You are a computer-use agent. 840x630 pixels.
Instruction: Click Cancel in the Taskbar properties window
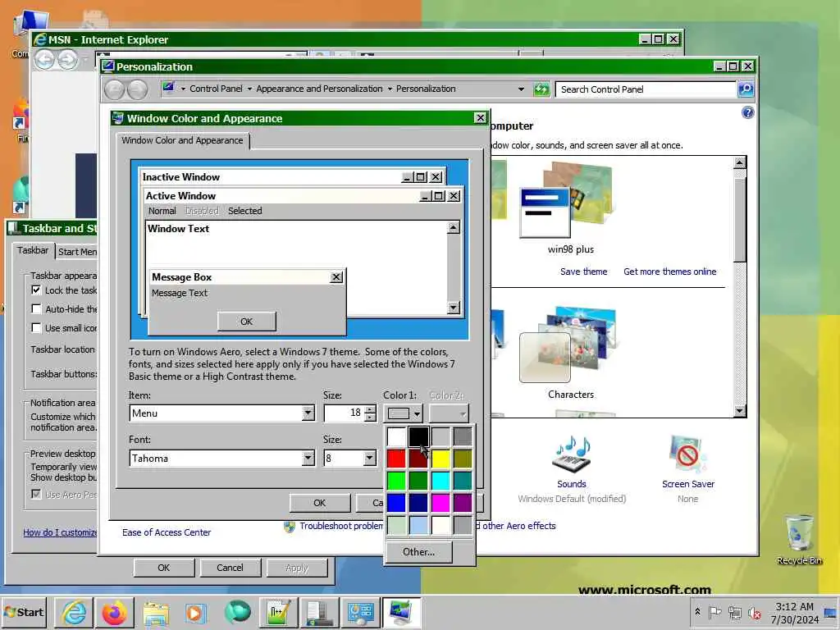(230, 568)
